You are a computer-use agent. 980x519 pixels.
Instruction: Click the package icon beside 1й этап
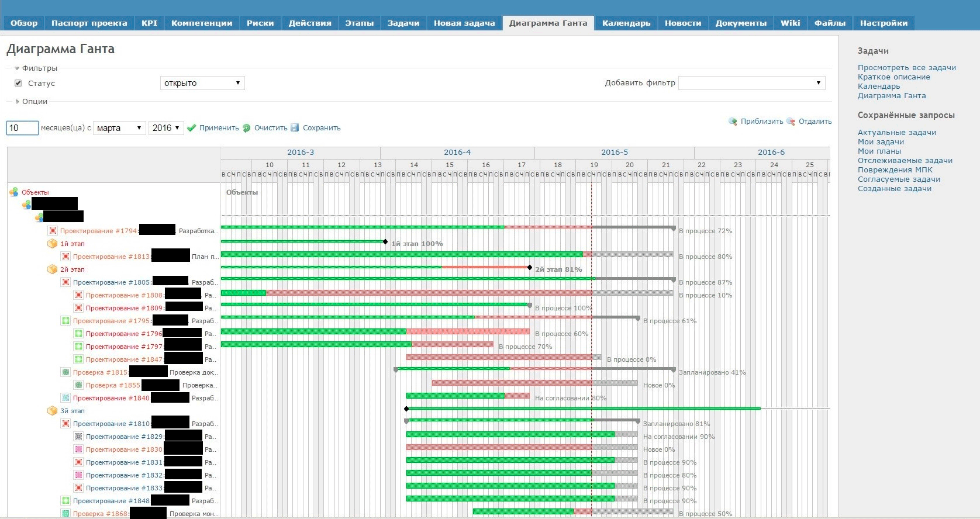point(52,244)
